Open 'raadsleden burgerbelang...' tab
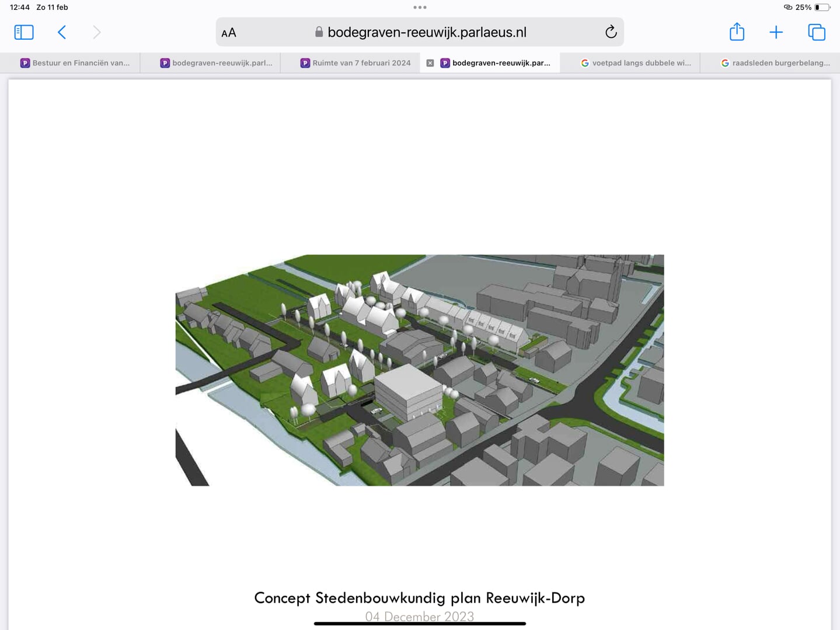The image size is (840, 630). [770, 63]
